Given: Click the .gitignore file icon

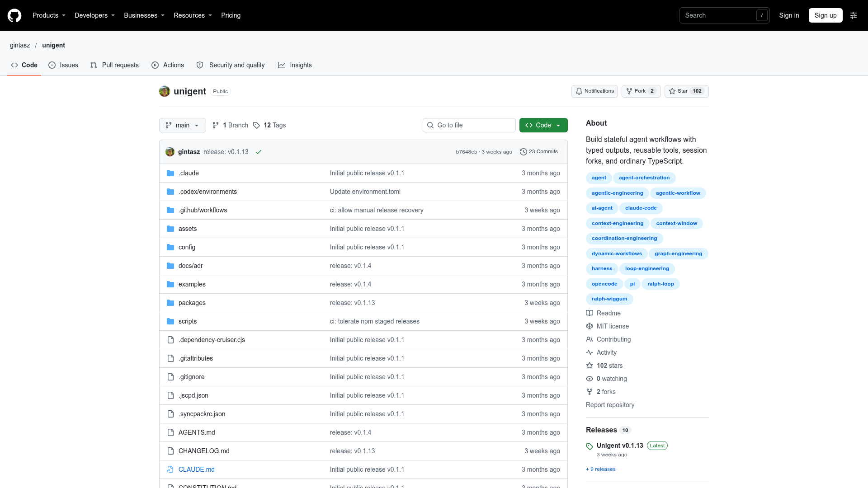Looking at the screenshot, I should [170, 377].
